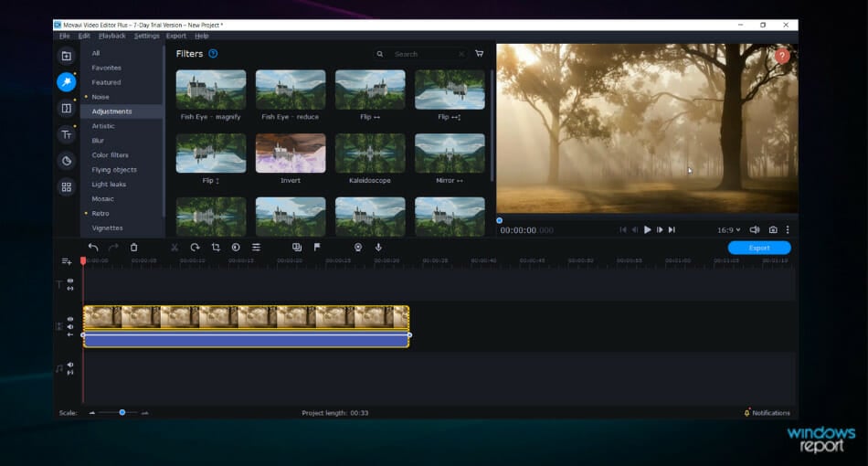Open the Playback menu

click(x=112, y=36)
